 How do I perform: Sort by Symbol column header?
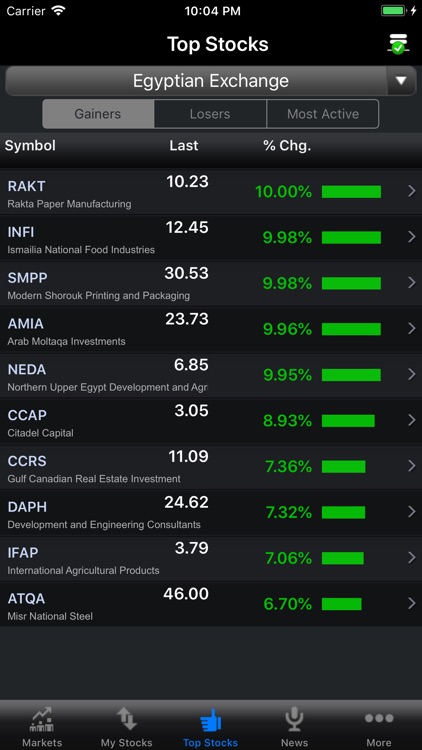point(30,145)
